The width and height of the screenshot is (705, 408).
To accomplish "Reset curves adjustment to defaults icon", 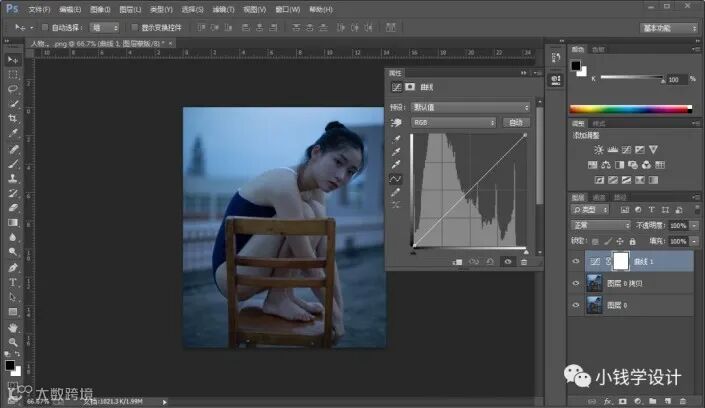I will (490, 262).
